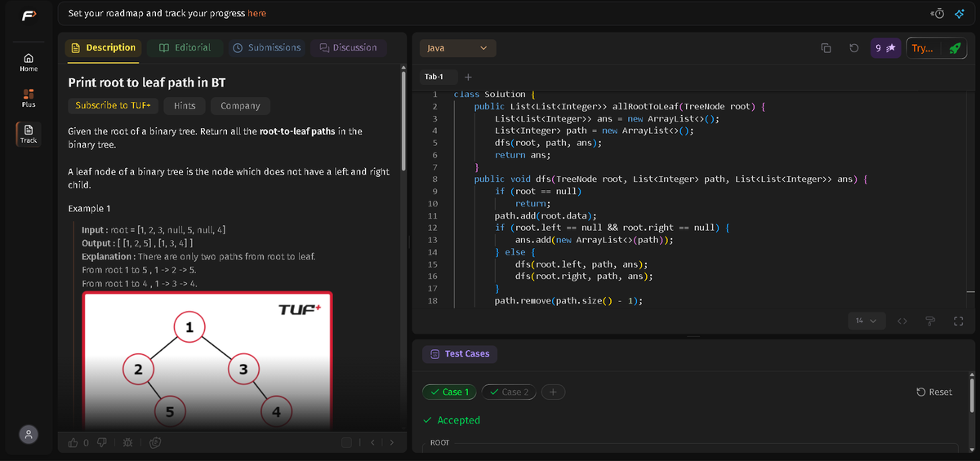Click the thumbs-up like icon
This screenshot has width=980, height=461.
73,442
